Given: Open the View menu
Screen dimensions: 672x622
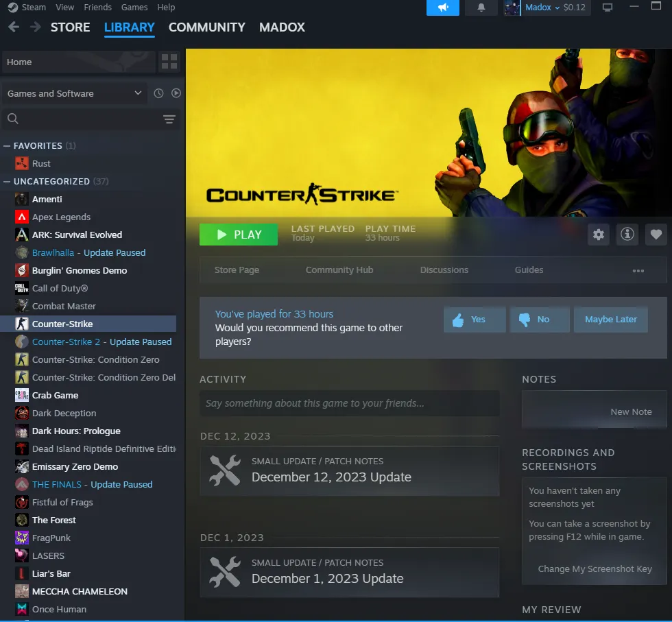Looking at the screenshot, I should click(x=64, y=8).
